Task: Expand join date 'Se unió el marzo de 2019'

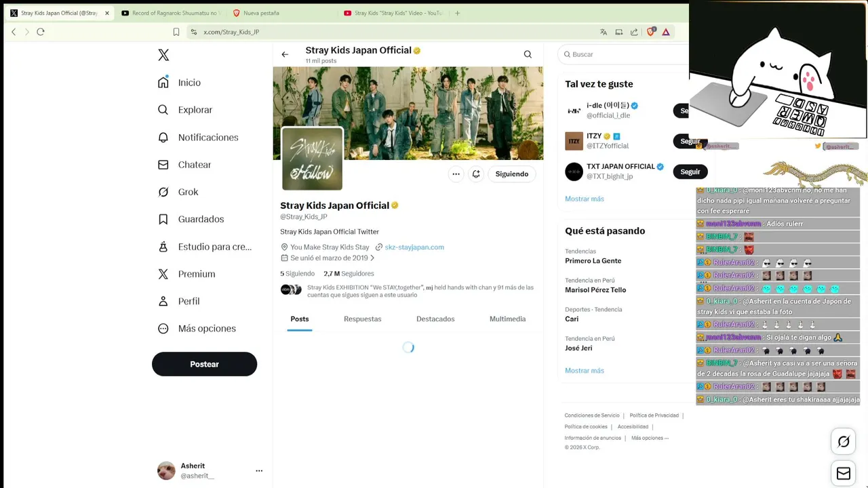Action: tap(329, 258)
